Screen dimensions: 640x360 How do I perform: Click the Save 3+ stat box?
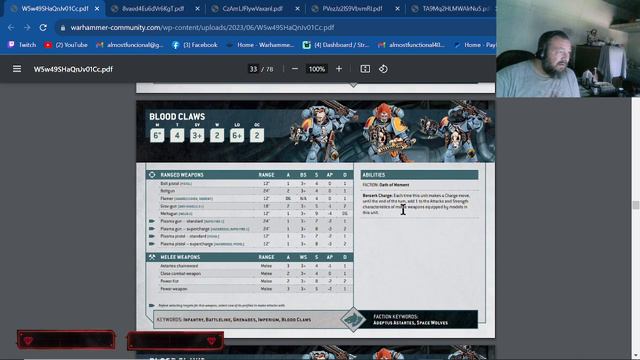[197, 136]
